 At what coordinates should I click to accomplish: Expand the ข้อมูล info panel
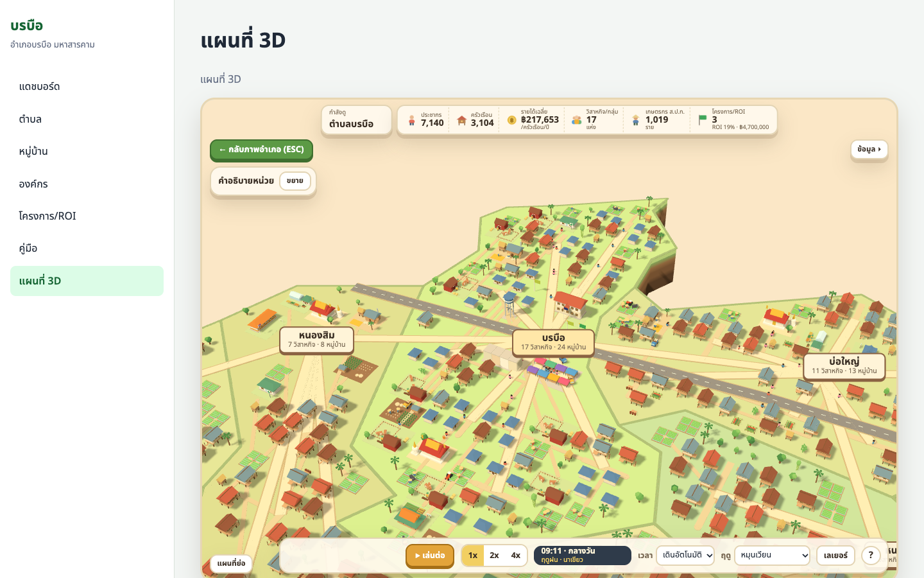[x=869, y=149]
